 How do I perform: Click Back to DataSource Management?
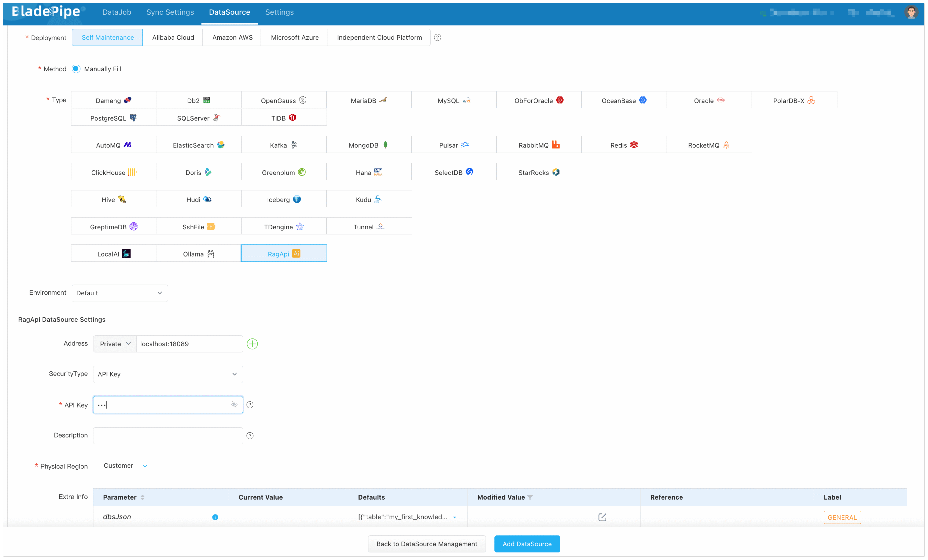[x=426, y=544]
